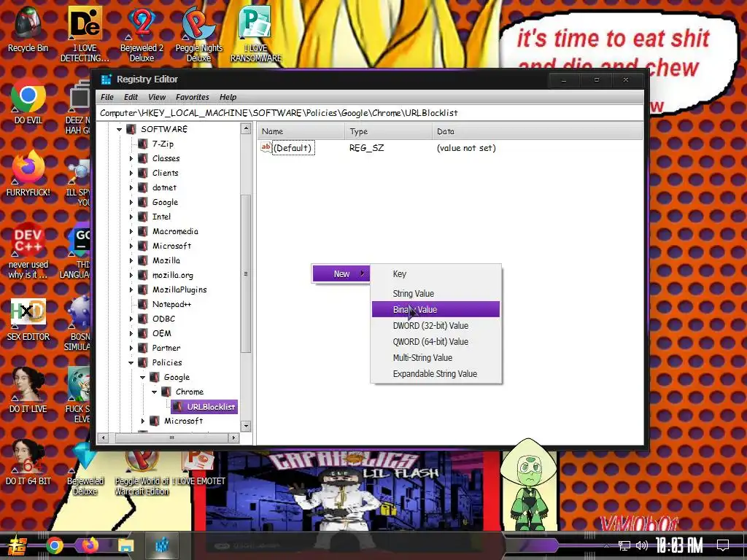Choose Multi-String Value option

click(x=436, y=357)
